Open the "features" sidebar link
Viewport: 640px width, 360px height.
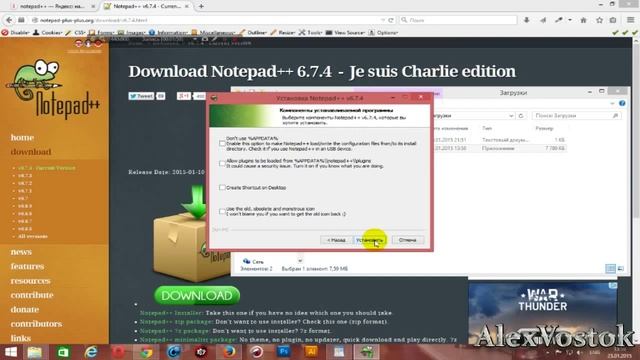click(27, 266)
